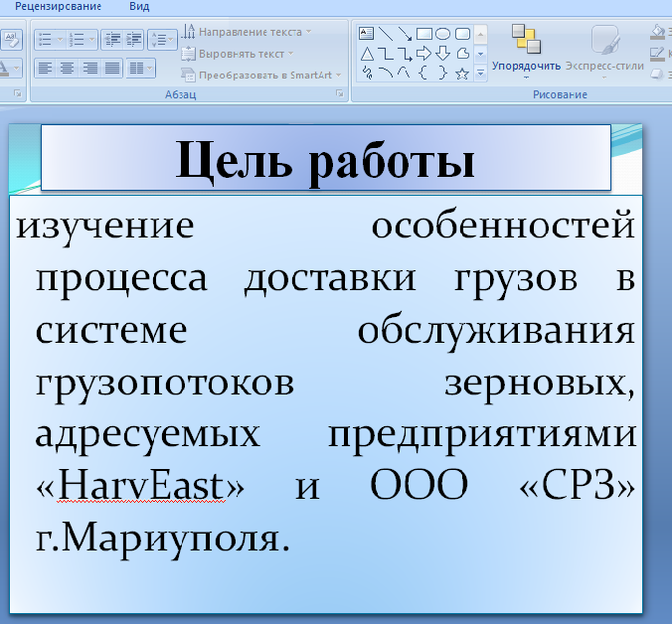Show next row in shapes gallery
672x624 pixels.
480,54
